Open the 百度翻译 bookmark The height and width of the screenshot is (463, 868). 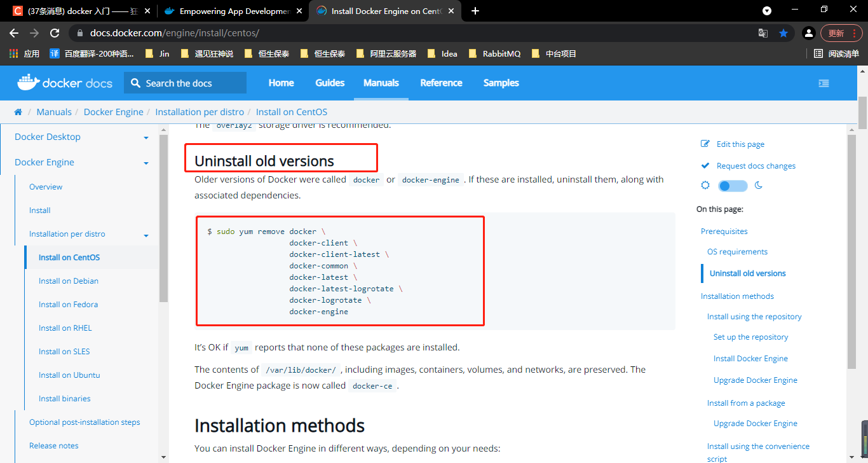92,54
